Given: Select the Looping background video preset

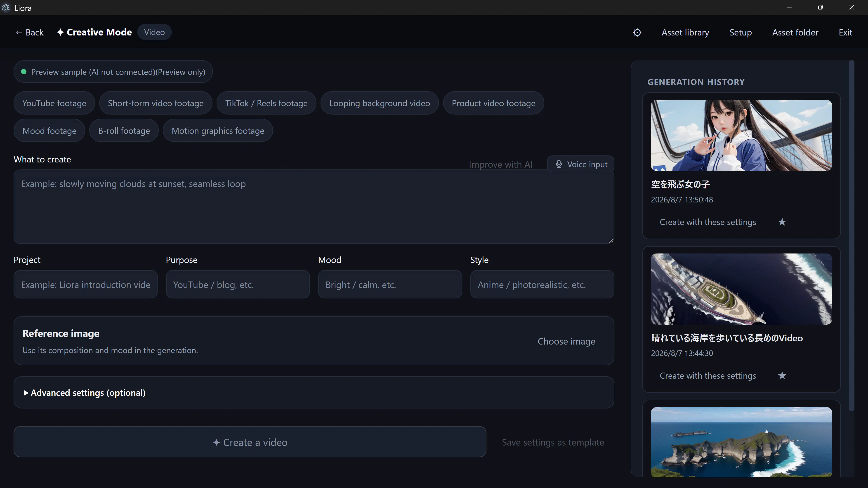Looking at the screenshot, I should (x=380, y=103).
